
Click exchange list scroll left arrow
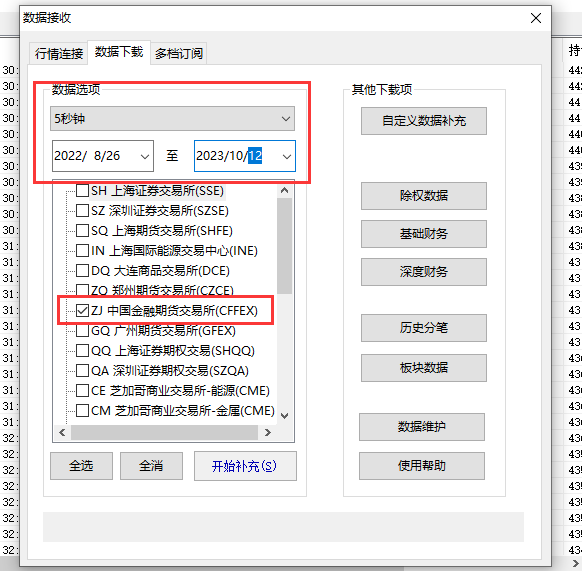(x=62, y=433)
